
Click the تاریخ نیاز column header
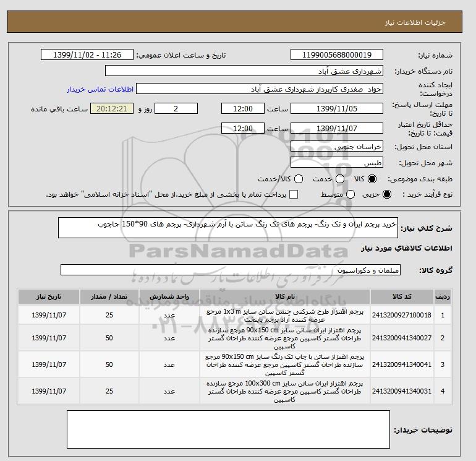[49, 296]
